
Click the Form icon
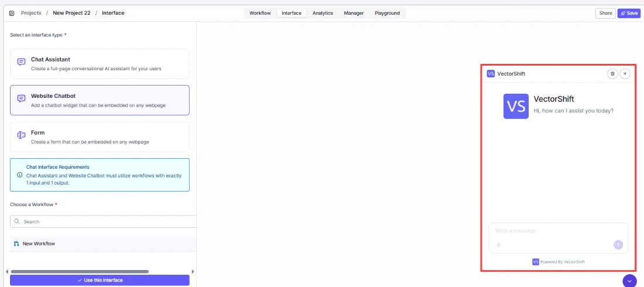[21, 135]
